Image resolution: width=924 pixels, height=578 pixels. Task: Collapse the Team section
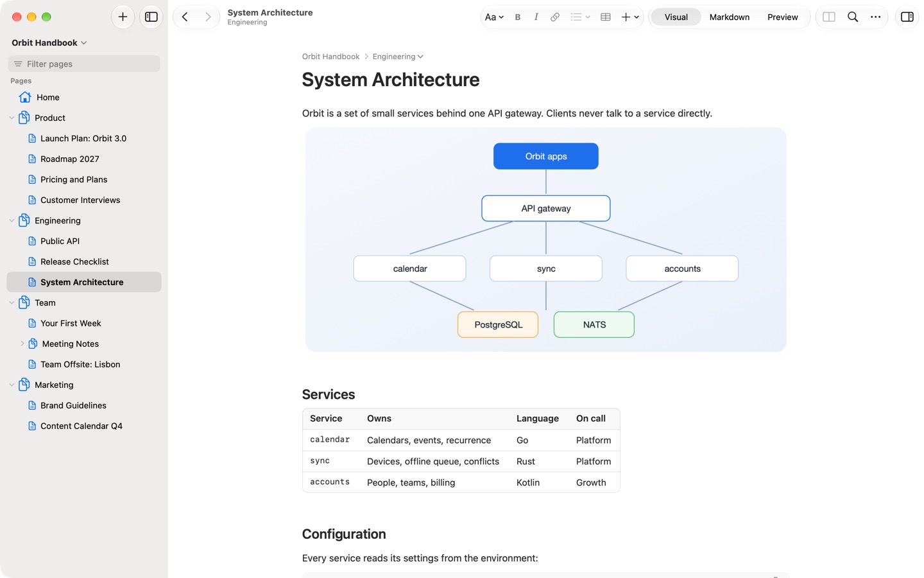pyautogui.click(x=12, y=302)
